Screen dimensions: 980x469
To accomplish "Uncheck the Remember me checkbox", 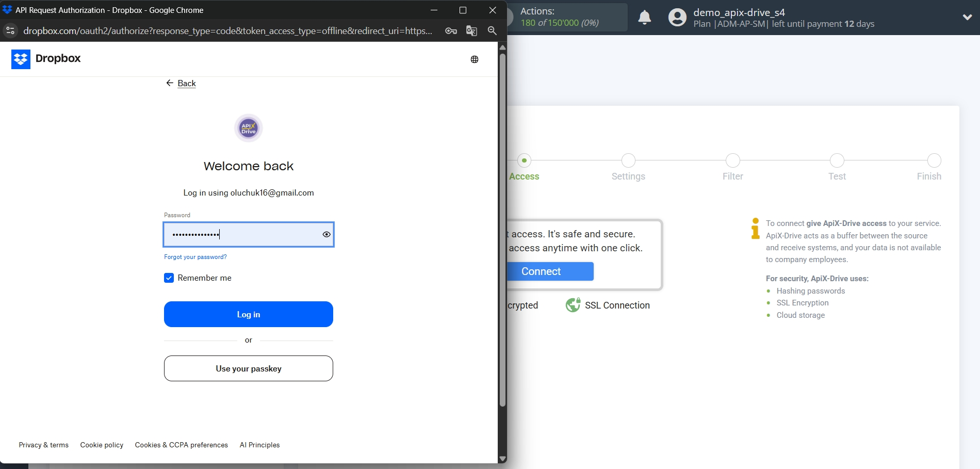I will click(x=168, y=278).
